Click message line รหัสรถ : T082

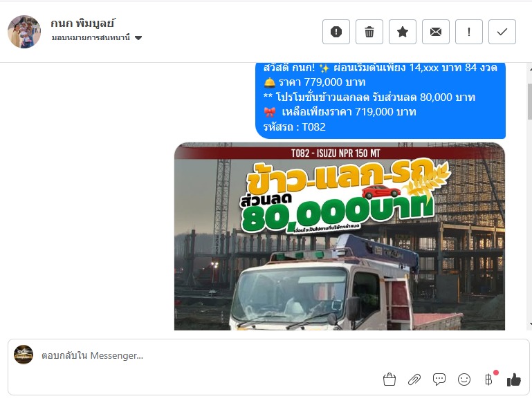click(295, 127)
